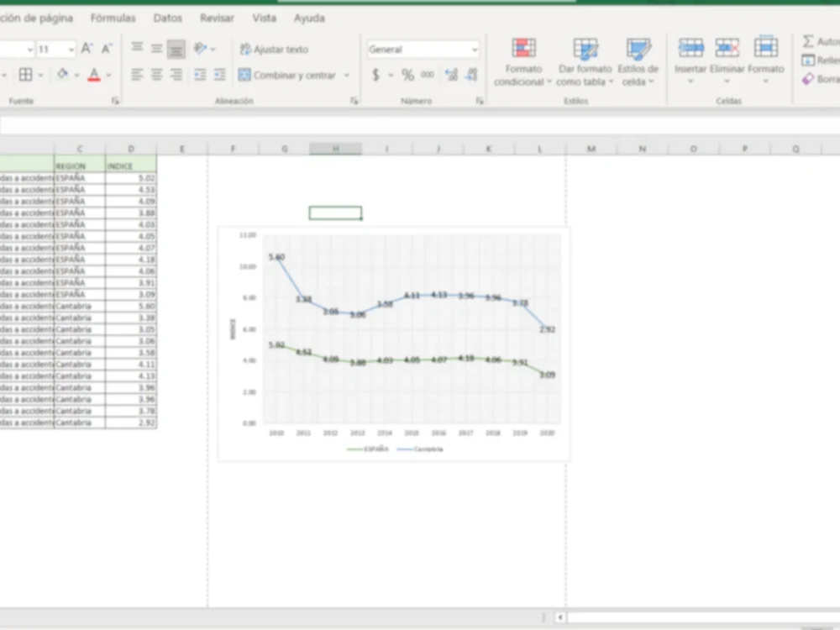
Task: Open Dar formato como tabla
Action: pyautogui.click(x=585, y=62)
